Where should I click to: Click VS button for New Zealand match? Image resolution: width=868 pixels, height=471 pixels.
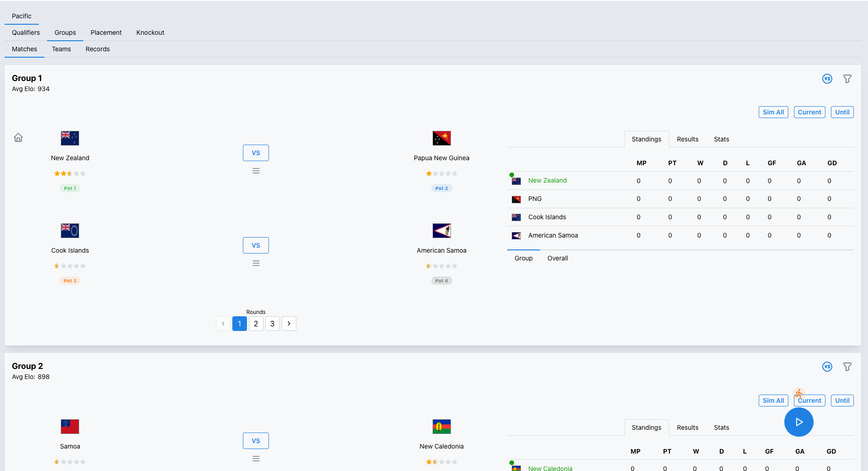256,153
